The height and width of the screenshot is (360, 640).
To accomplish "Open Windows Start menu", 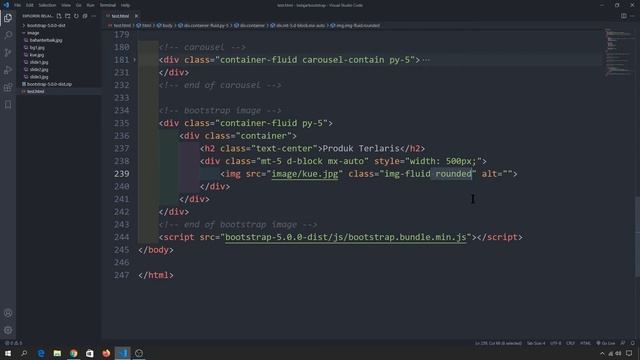I will tap(8, 353).
